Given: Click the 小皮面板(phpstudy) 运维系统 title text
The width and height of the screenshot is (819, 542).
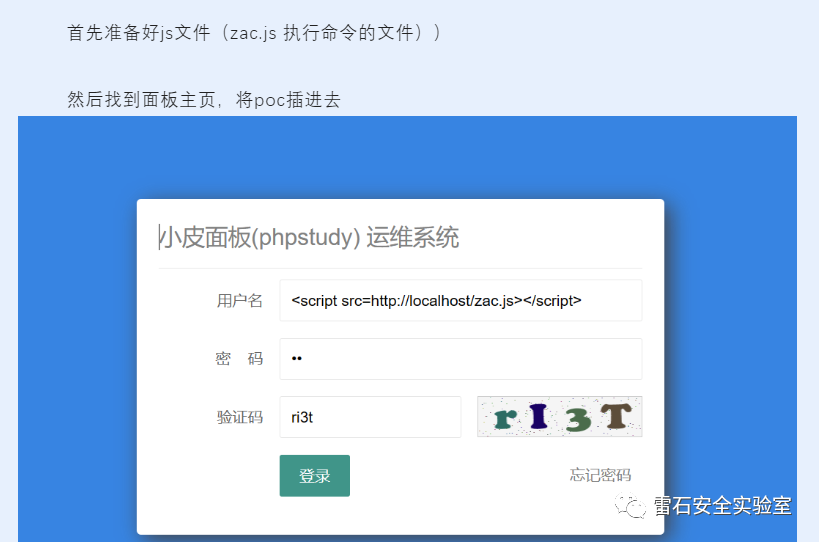Looking at the screenshot, I should (x=309, y=238).
